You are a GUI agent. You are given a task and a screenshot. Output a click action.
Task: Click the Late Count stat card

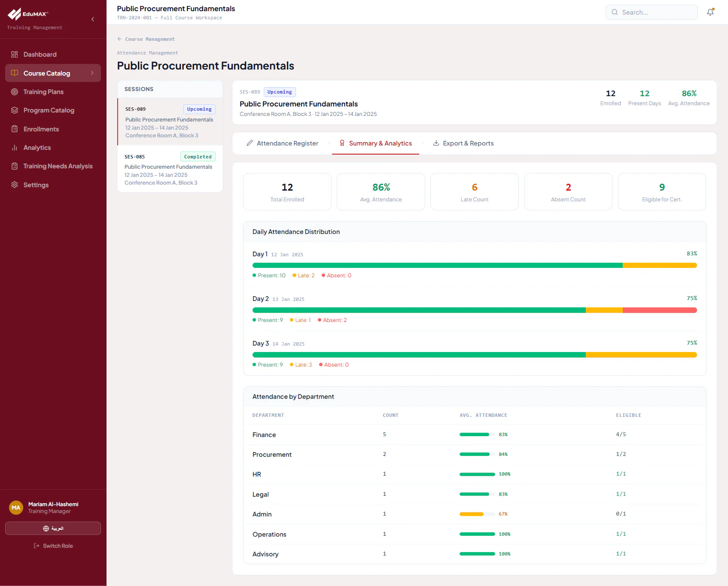tap(475, 191)
